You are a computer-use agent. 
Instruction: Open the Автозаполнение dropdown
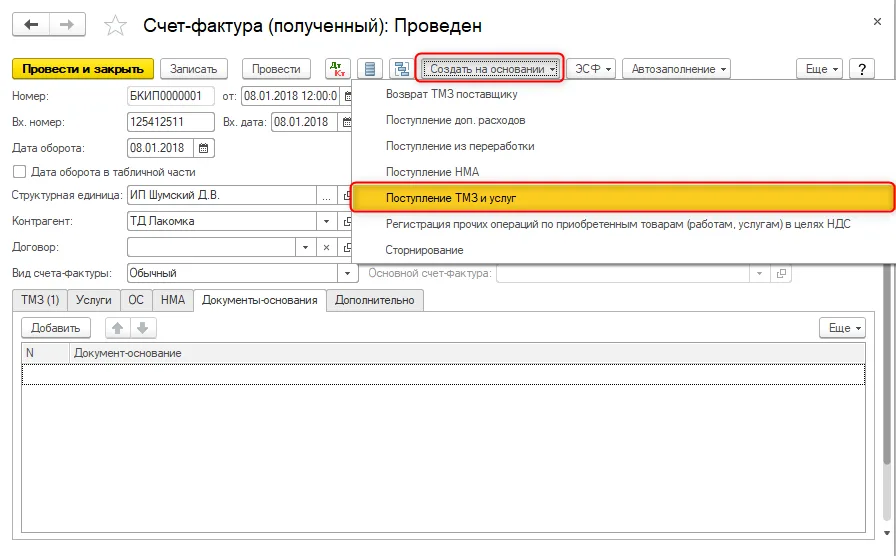tap(677, 69)
